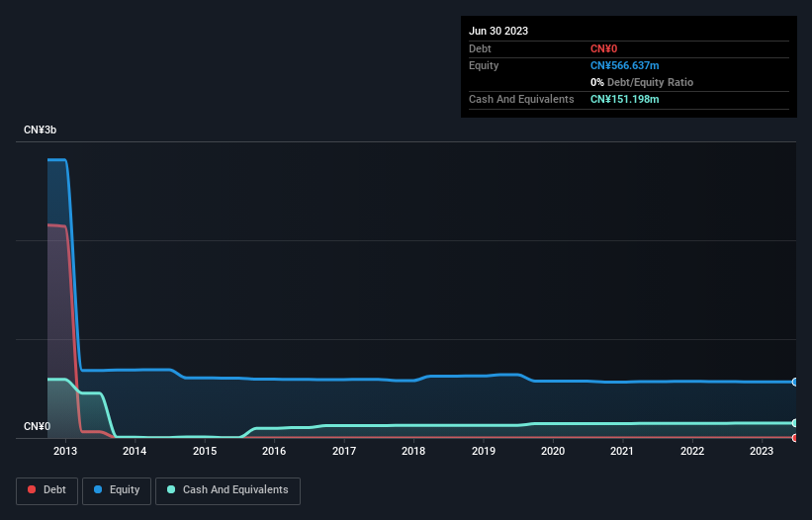Click the CN¥3b y-axis label
Viewport: 812px width, 520px height.
point(40,130)
